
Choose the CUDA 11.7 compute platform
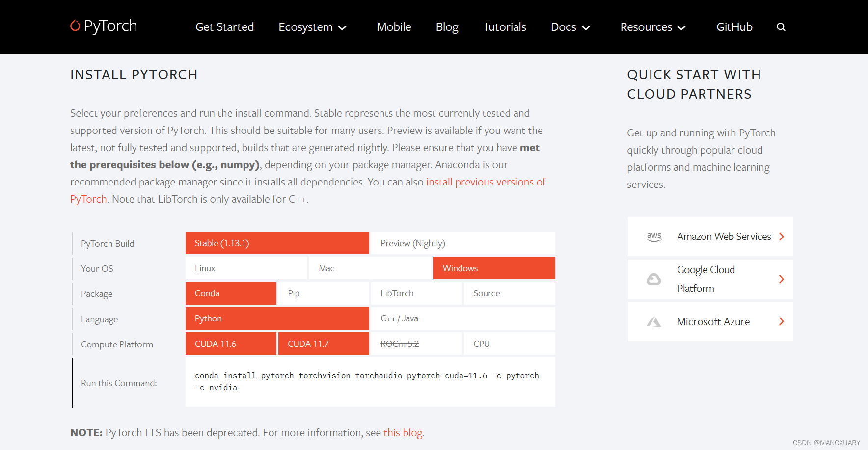(324, 344)
